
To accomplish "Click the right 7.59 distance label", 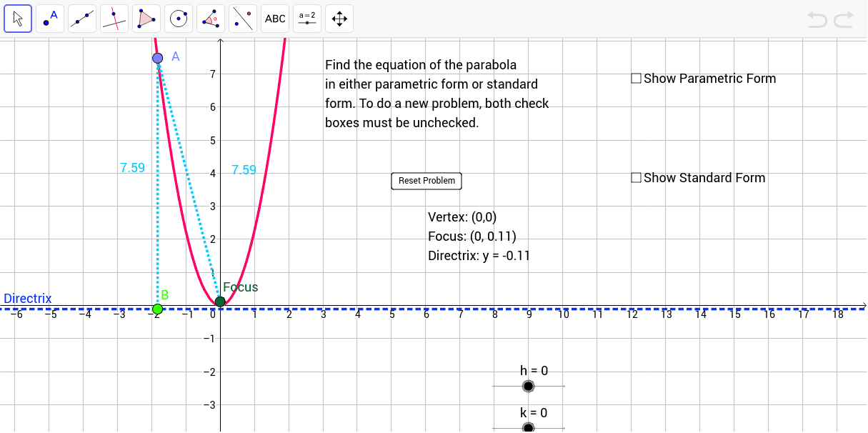I will pyautogui.click(x=244, y=170).
